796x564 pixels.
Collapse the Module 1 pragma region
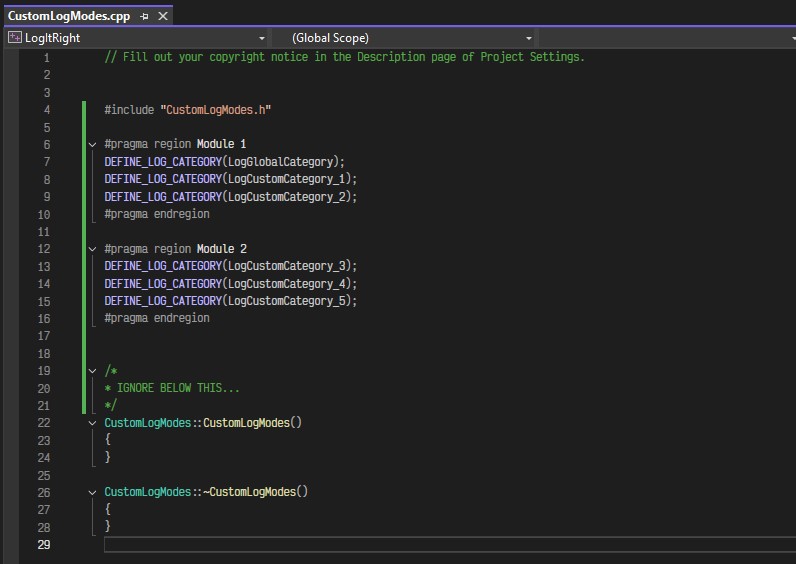(x=92, y=145)
